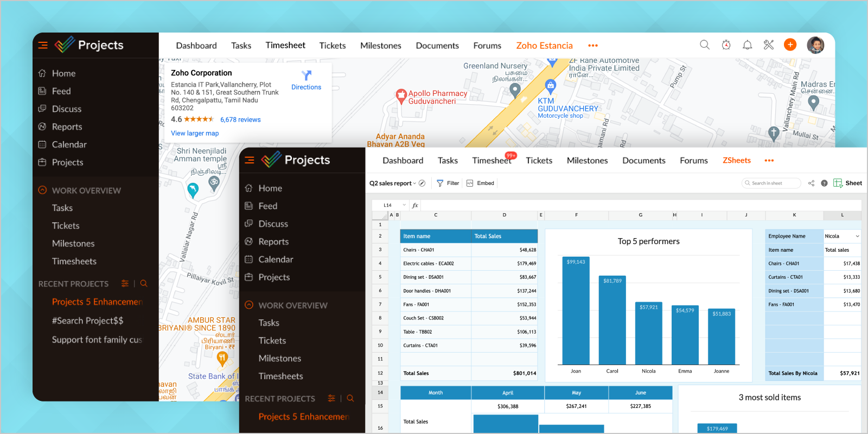
Task: Click the formula bar input area
Action: tap(640, 205)
